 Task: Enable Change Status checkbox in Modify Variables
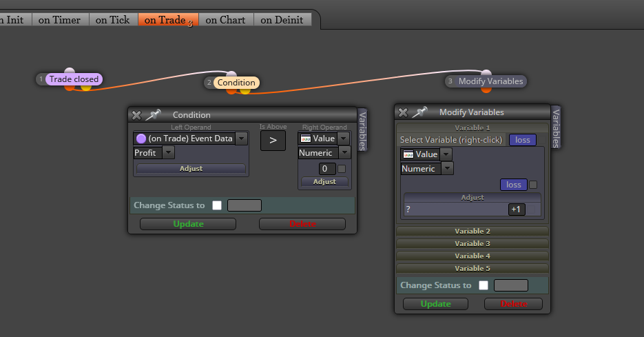pos(484,285)
